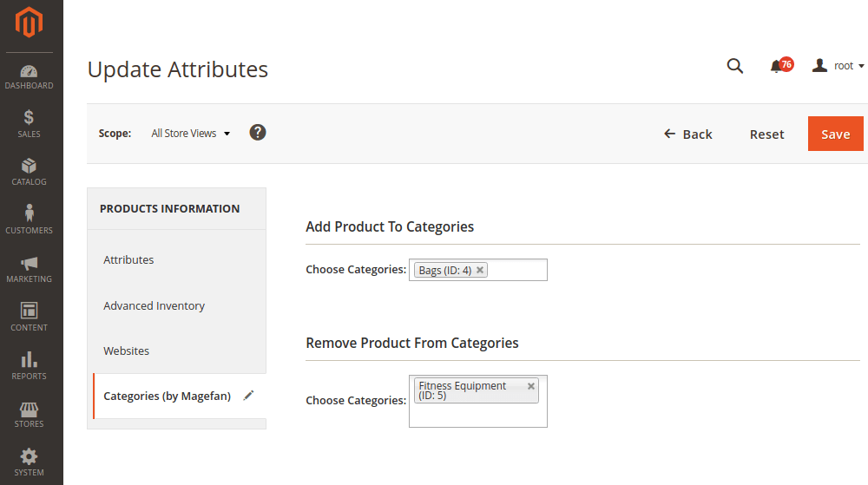Image resolution: width=868 pixels, height=485 pixels.
Task: Open the Content sidebar menu
Action: (x=29, y=317)
